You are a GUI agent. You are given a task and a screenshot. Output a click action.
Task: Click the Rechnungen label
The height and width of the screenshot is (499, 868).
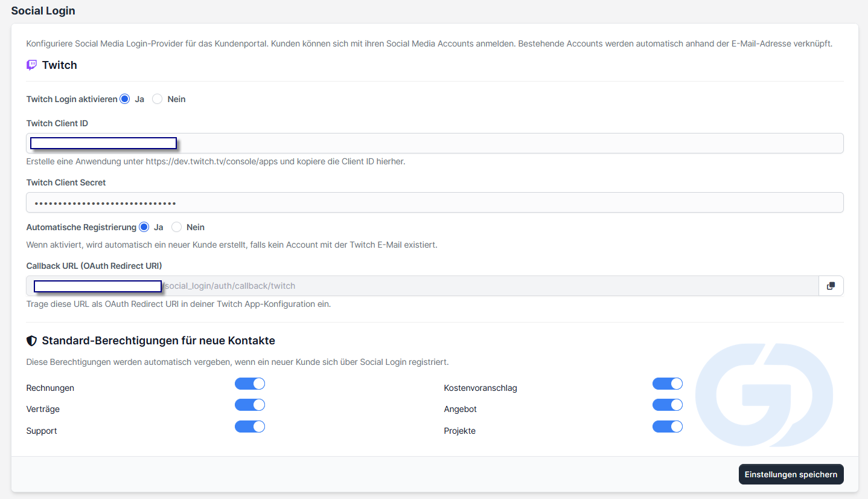pos(51,388)
